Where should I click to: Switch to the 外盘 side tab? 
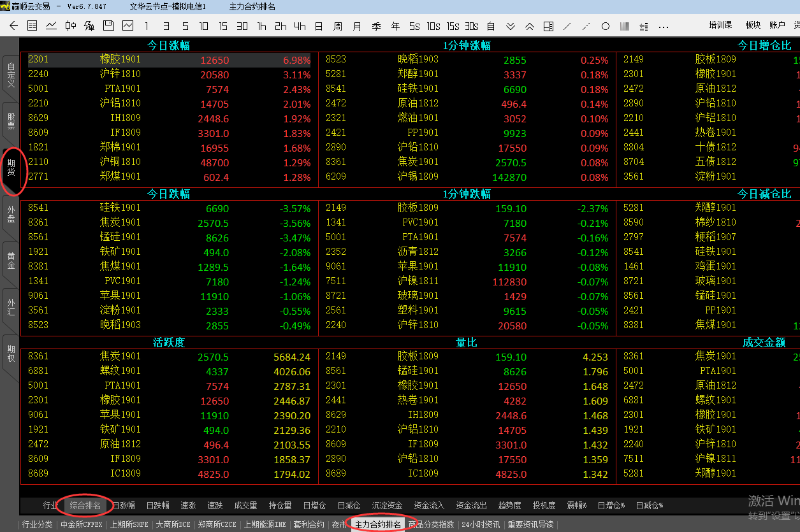[11, 214]
